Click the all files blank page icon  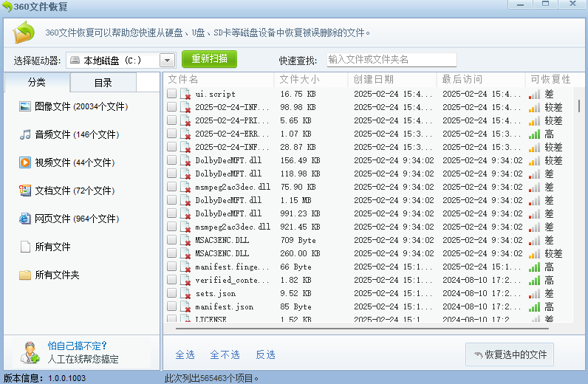[25, 247]
